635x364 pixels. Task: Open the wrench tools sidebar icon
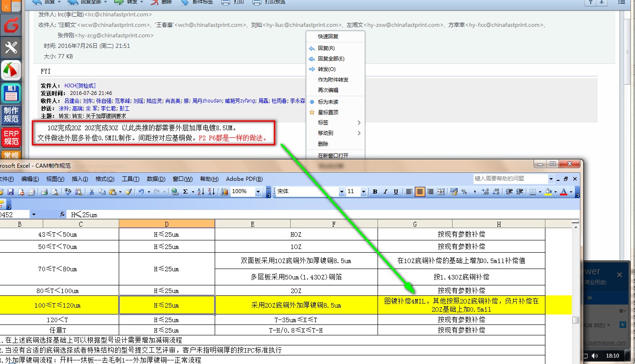[x=11, y=47]
